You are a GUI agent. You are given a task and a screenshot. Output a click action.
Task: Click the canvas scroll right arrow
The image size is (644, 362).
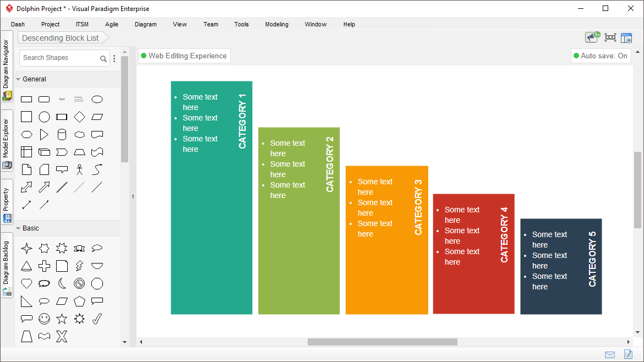click(x=629, y=342)
